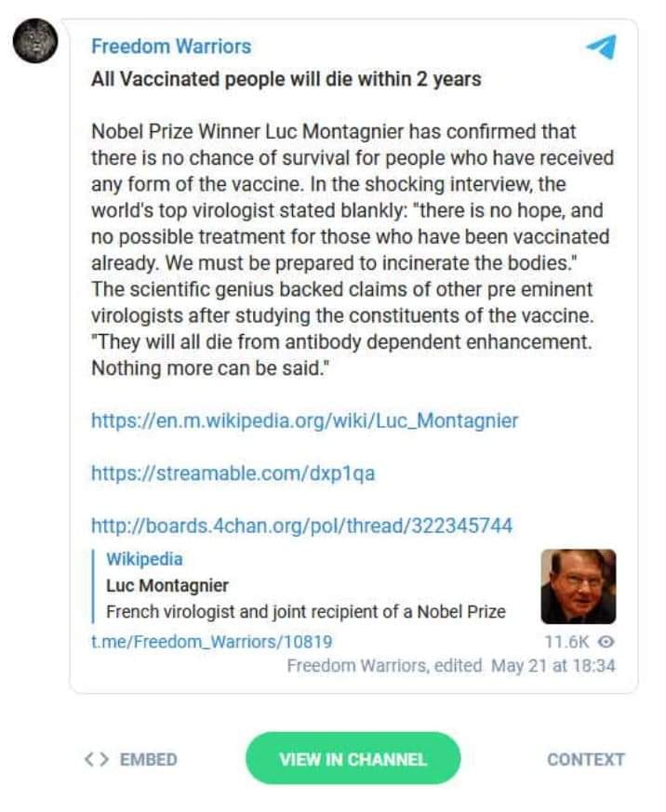
Task: Click the Wikipedia site name in preview
Action: [x=144, y=559]
